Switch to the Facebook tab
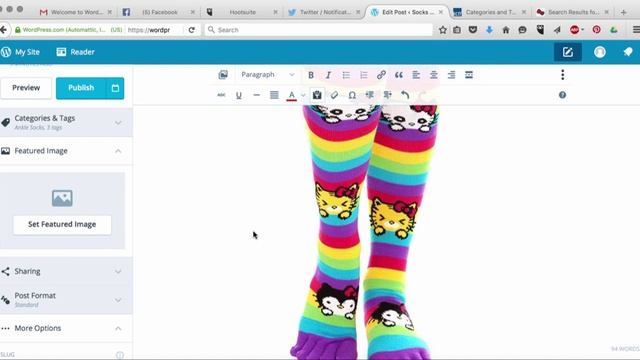640x360 pixels. (159, 12)
